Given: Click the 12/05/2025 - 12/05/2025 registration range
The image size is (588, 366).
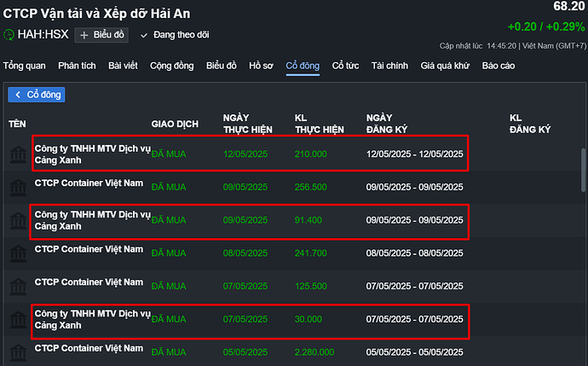Looking at the screenshot, I should [414, 154].
